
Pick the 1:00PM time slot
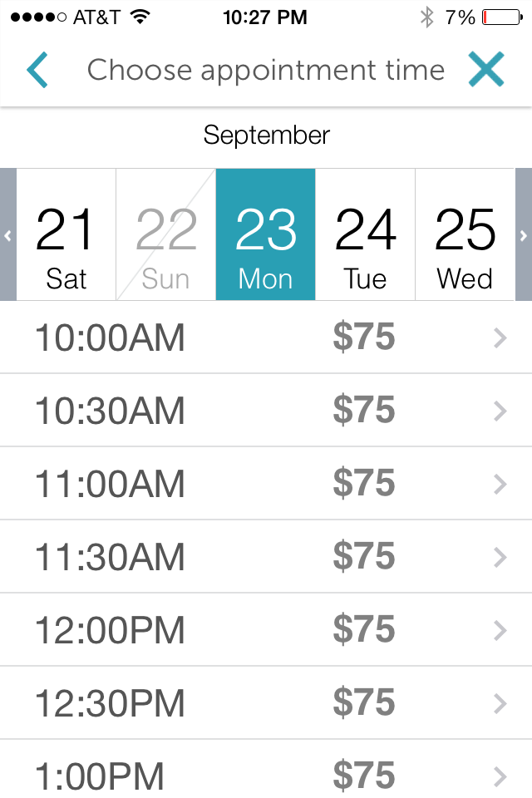coord(266,769)
